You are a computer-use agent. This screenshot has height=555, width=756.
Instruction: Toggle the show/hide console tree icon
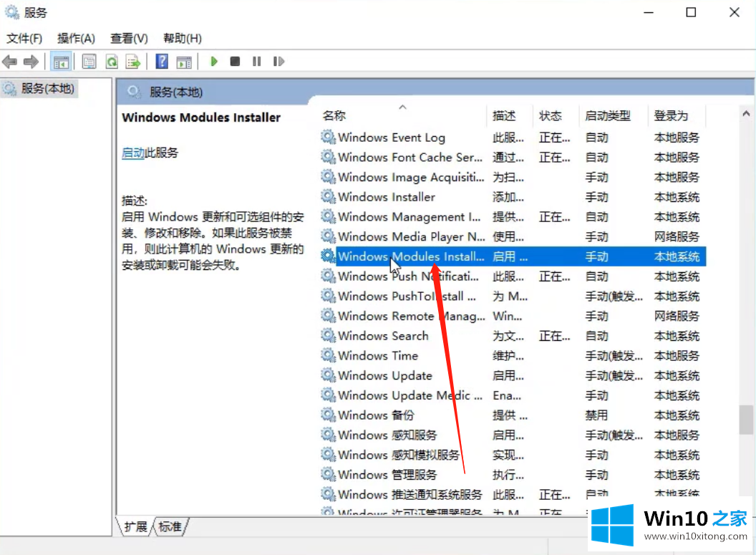coord(61,62)
